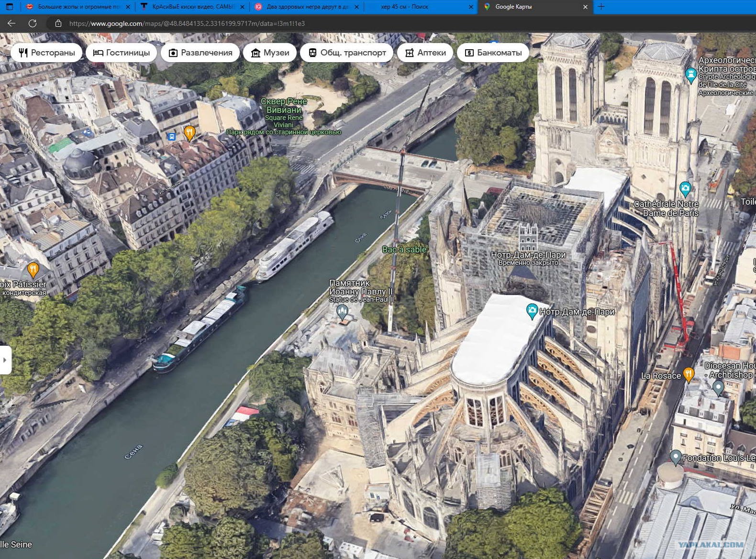Select the Памятник Иоанну Павлу II label
The image size is (756, 559).
[x=361, y=290]
